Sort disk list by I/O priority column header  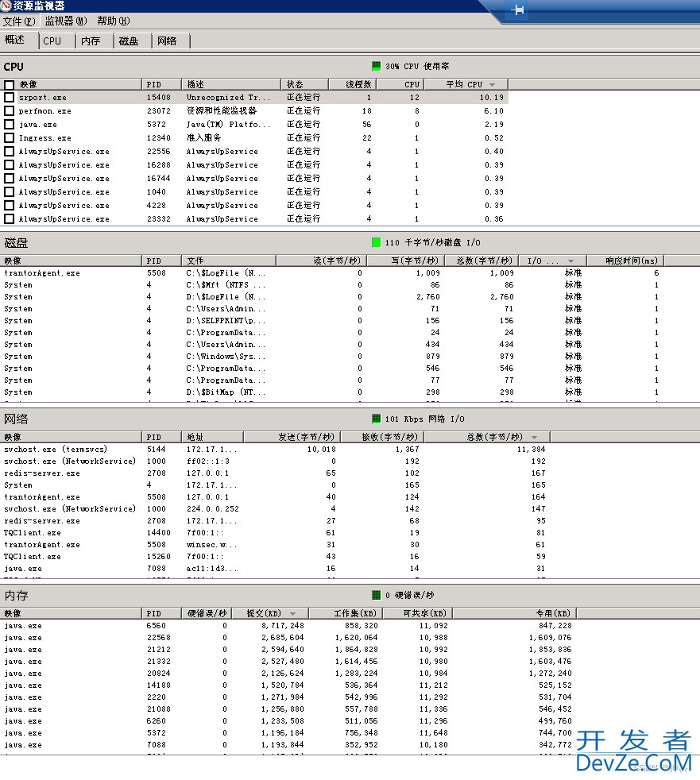[x=553, y=261]
